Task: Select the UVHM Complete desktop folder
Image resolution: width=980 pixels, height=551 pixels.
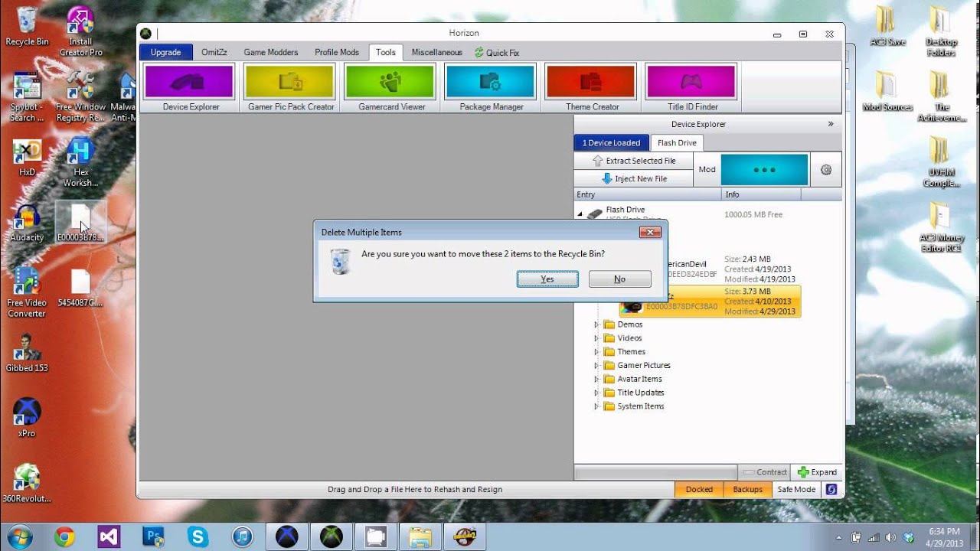Action: 941,162
